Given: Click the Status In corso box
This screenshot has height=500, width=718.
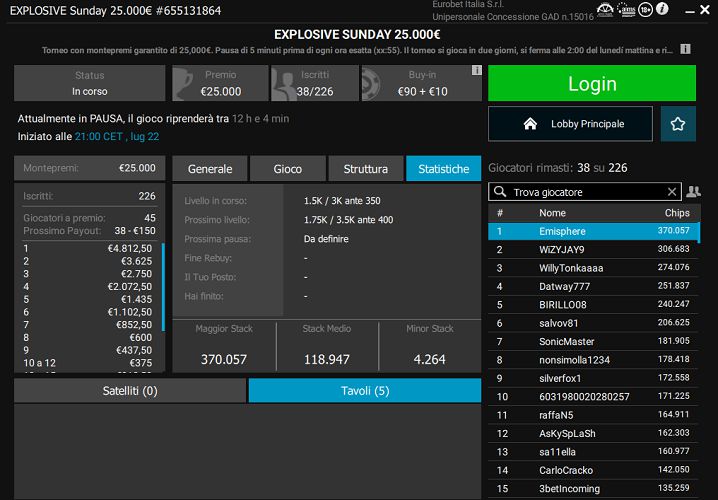Looking at the screenshot, I should [x=89, y=83].
